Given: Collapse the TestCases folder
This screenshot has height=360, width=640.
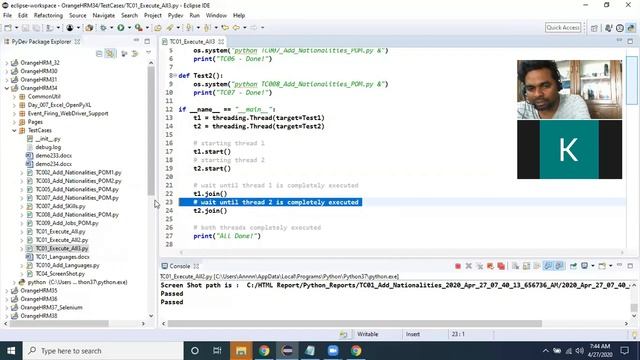Looking at the screenshot, I should point(14,131).
